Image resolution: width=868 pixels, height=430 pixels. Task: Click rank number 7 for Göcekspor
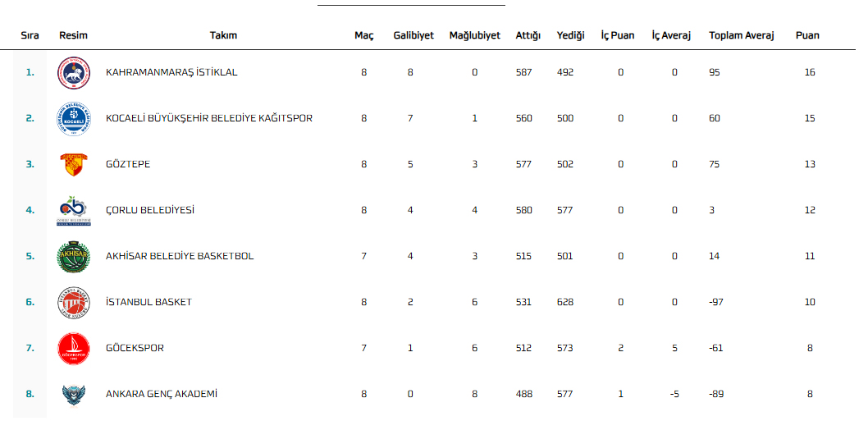point(30,348)
